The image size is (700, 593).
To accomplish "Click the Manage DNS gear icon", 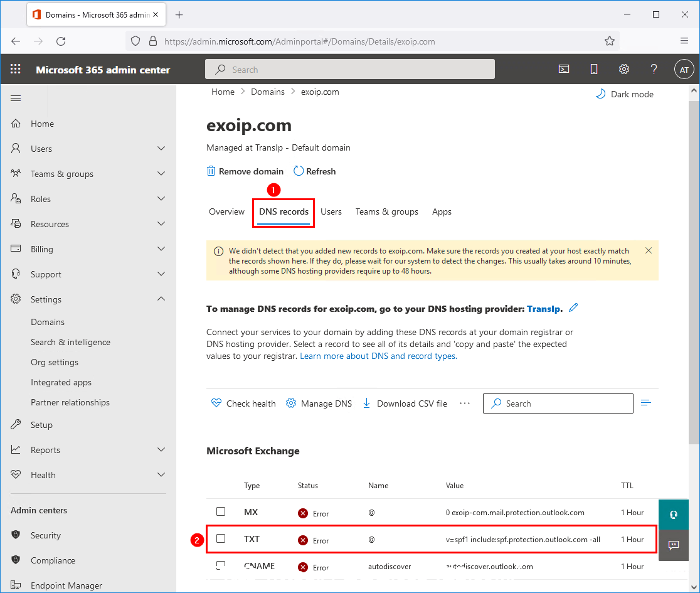I will coord(290,403).
